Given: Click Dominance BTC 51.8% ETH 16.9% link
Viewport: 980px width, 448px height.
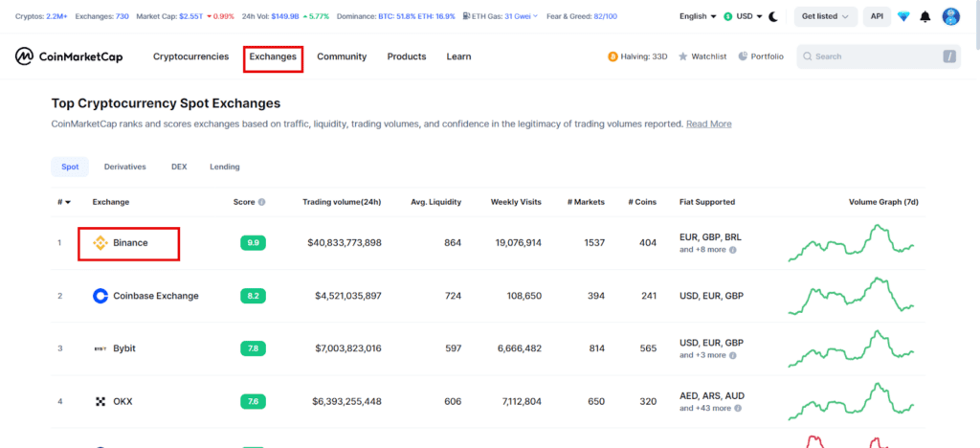Looking at the screenshot, I should click(396, 16).
